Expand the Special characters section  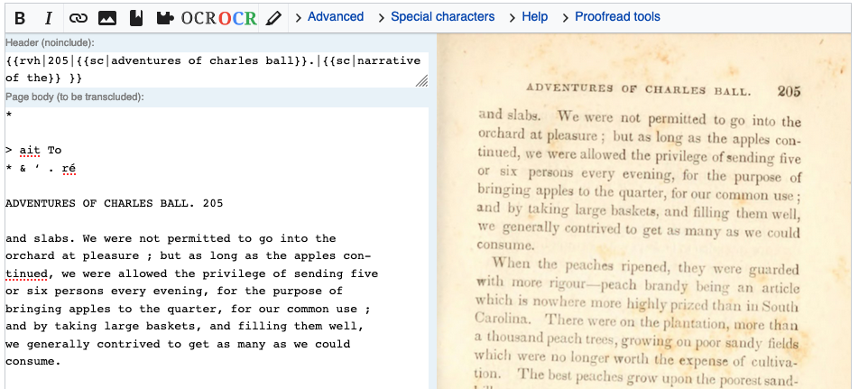436,17
